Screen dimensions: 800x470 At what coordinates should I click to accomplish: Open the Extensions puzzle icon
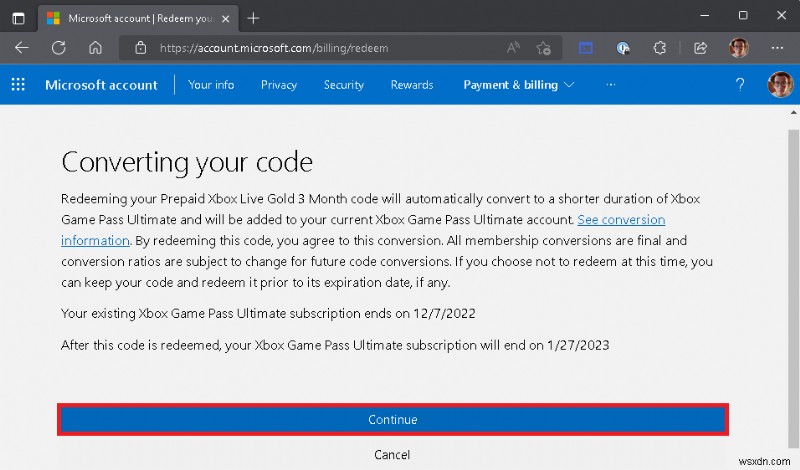(x=660, y=48)
